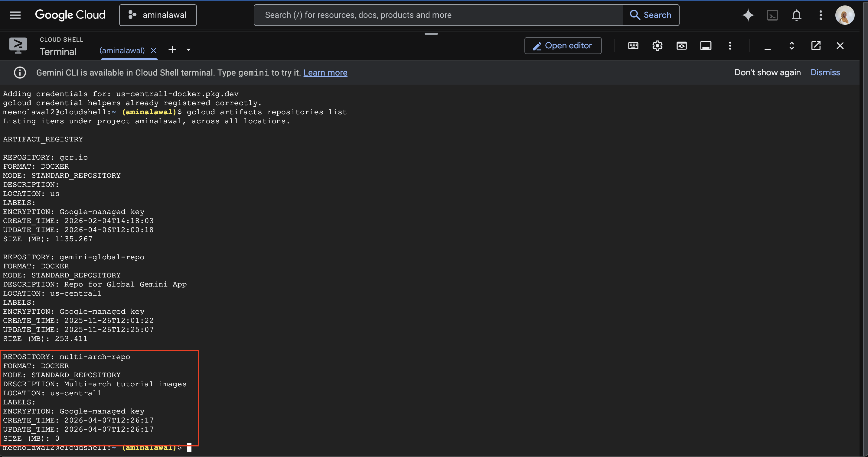Screen dimensions: 868x457
Task: Click the info icon in Gemini banner
Action: (20, 73)
